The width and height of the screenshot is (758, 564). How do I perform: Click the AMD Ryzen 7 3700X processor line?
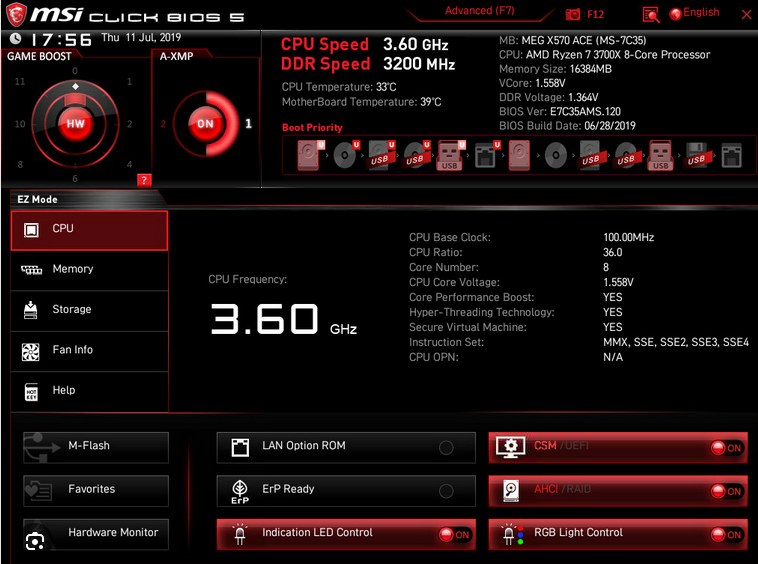pyautogui.click(x=604, y=55)
